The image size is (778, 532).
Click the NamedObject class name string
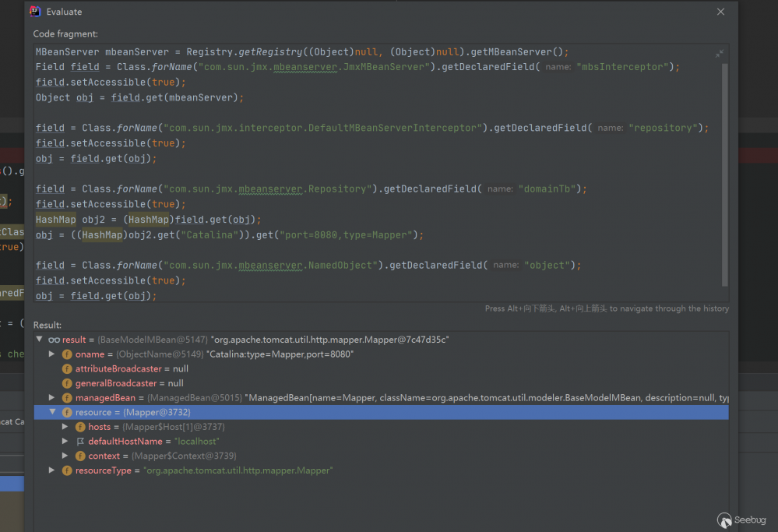[x=270, y=265]
